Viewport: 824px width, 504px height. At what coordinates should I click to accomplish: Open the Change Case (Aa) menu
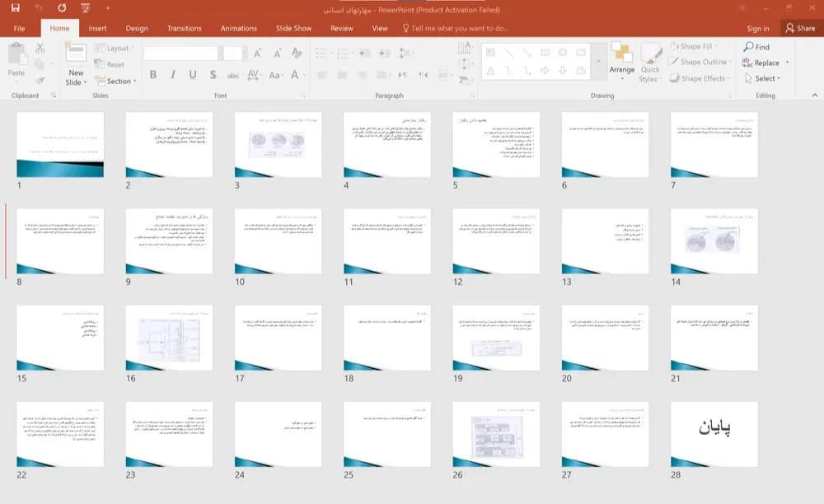point(275,75)
